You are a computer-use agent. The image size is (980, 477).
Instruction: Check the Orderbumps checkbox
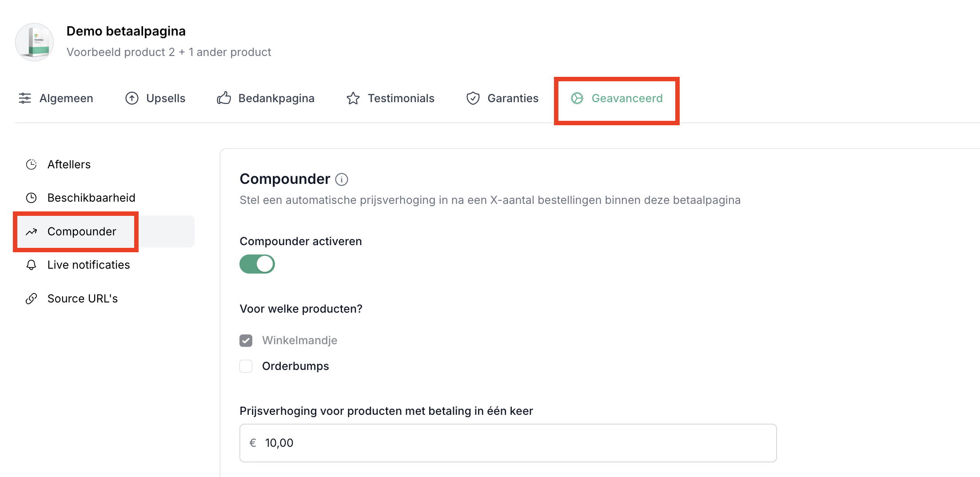pos(246,366)
